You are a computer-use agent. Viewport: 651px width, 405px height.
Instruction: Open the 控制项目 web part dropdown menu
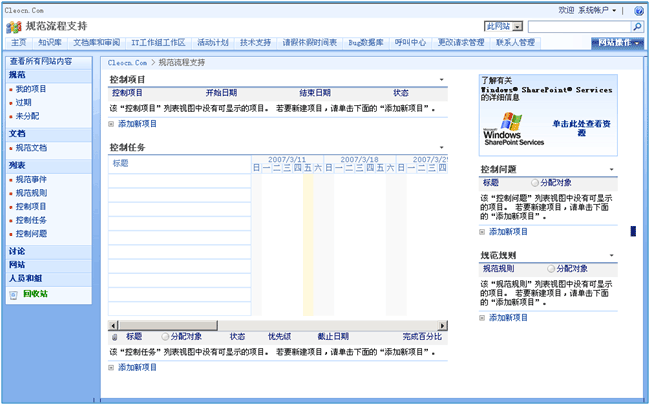(441, 79)
